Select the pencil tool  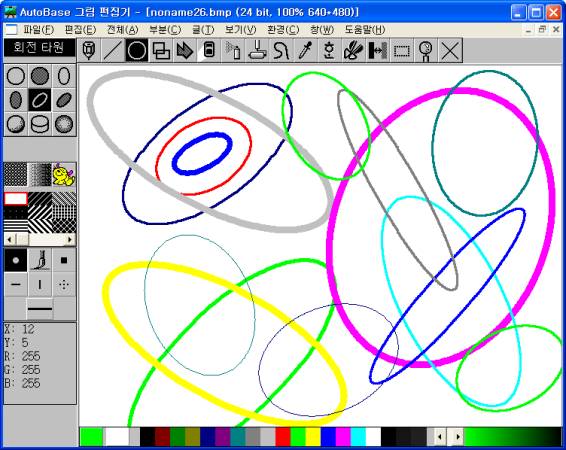(x=89, y=50)
